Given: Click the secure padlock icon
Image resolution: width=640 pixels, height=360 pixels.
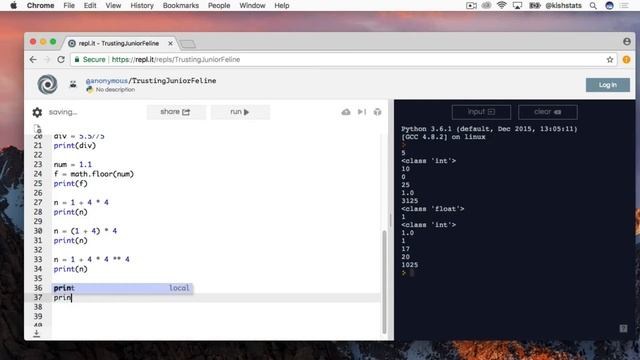Looking at the screenshot, I should [x=77, y=60].
